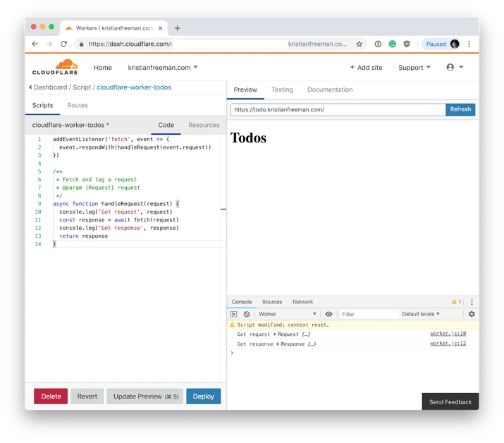Open a new browser tab with plus
504x443 pixels.
177,28
